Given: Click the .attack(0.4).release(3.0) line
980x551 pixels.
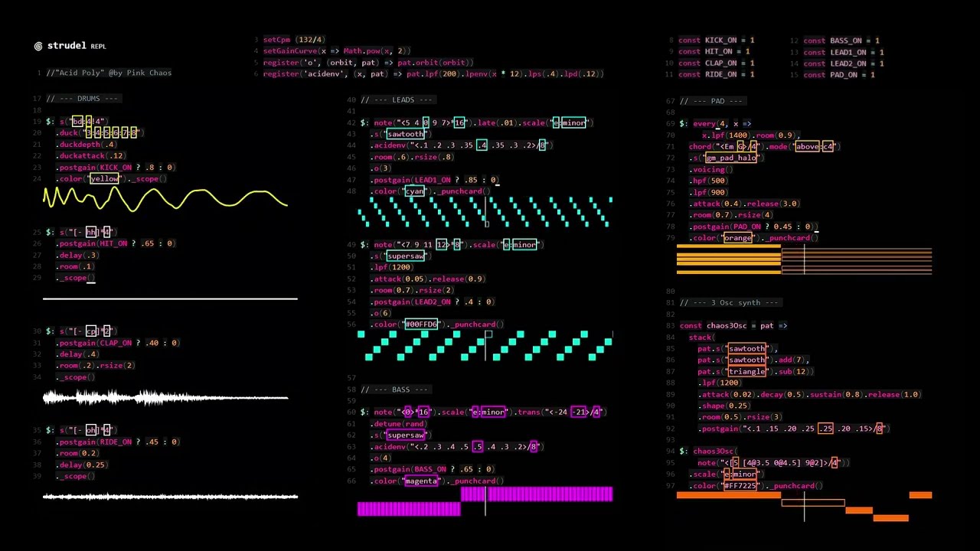Looking at the screenshot, I should coord(745,204).
